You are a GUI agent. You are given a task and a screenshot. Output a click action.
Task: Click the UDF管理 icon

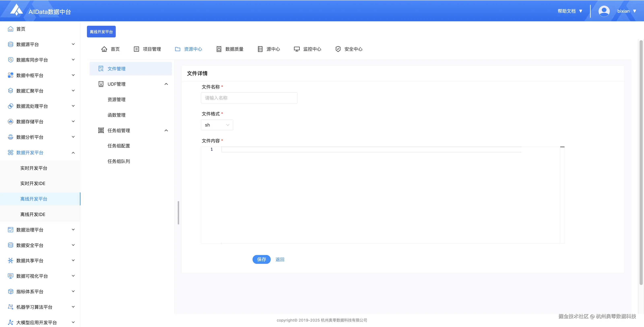point(101,84)
